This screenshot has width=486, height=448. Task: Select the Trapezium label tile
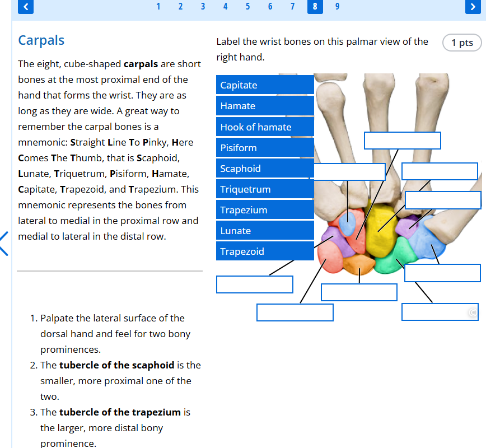(x=264, y=209)
